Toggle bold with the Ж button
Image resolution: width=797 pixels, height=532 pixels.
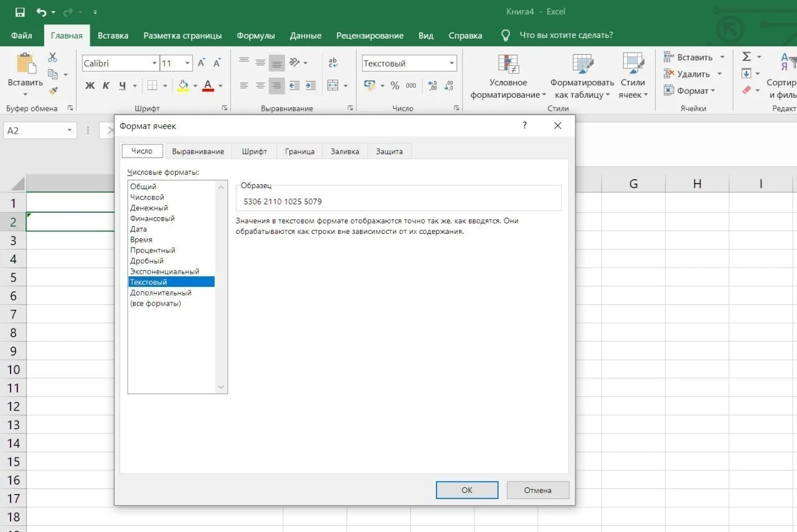(x=90, y=85)
